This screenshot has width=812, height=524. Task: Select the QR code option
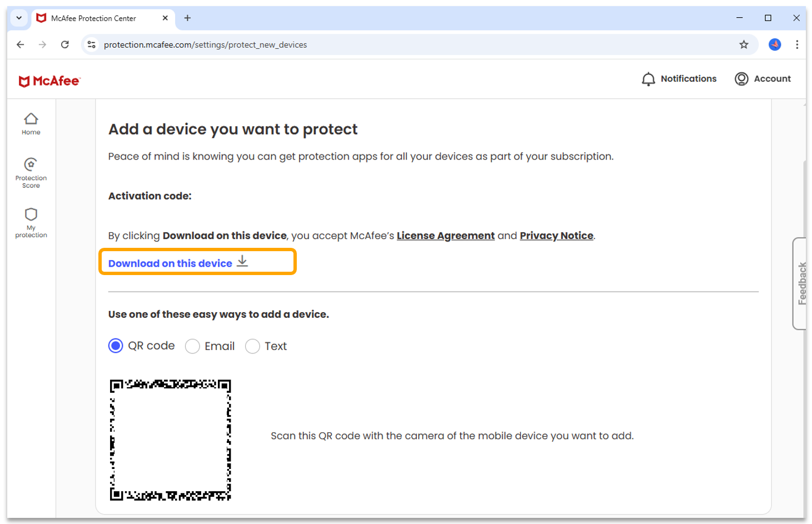[x=115, y=346]
